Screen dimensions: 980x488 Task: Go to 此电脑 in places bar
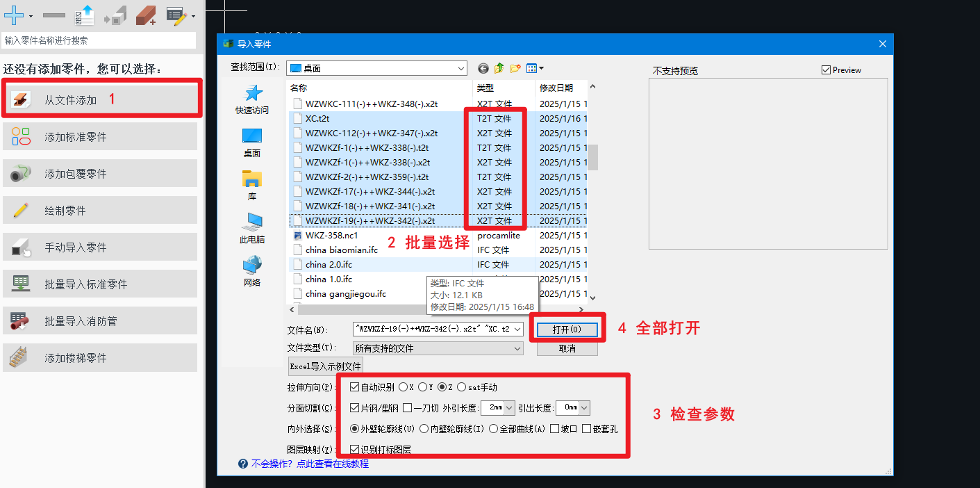pos(251,229)
